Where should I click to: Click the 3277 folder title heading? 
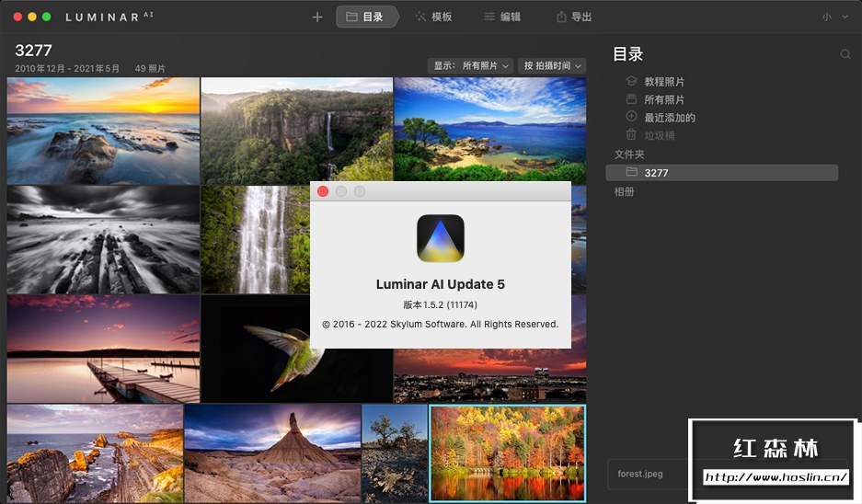(x=33, y=51)
